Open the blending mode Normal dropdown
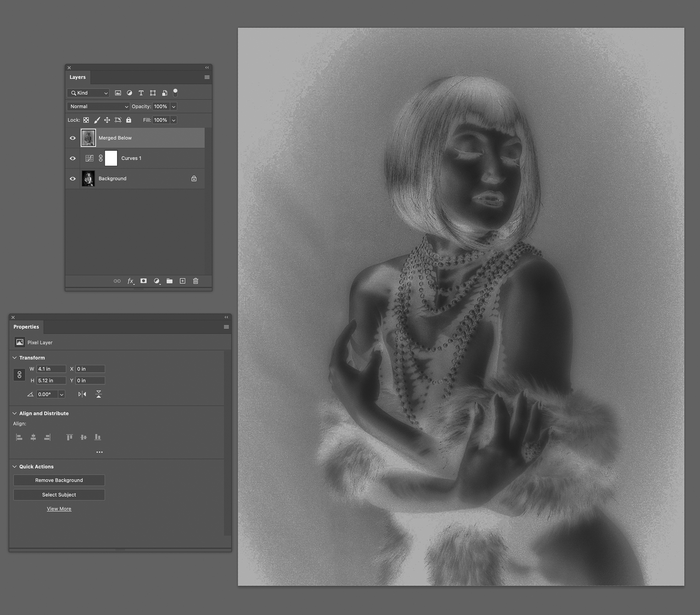Image resolution: width=700 pixels, height=615 pixels. [98, 106]
